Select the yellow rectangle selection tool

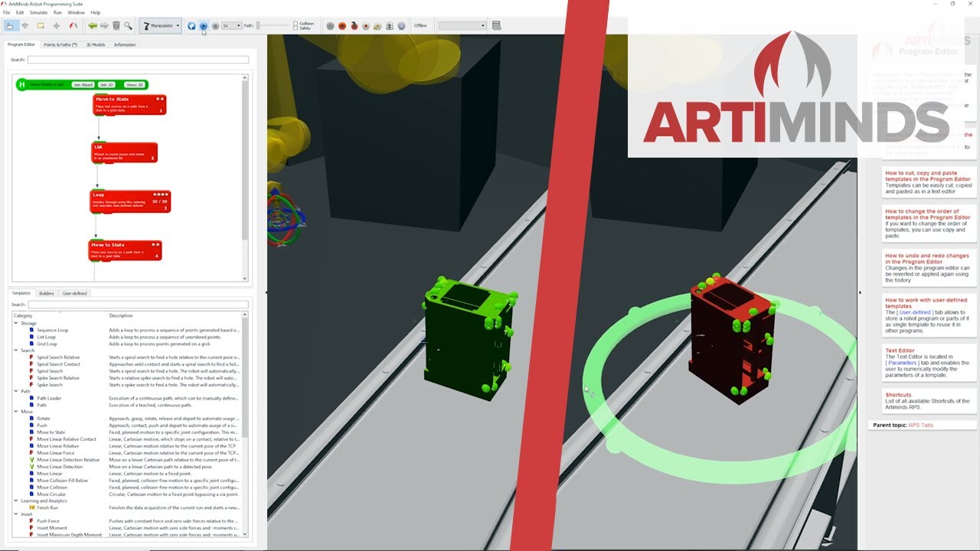click(x=40, y=25)
